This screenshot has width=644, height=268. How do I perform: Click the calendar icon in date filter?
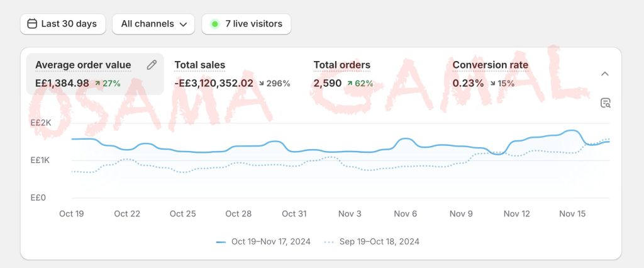[32, 24]
